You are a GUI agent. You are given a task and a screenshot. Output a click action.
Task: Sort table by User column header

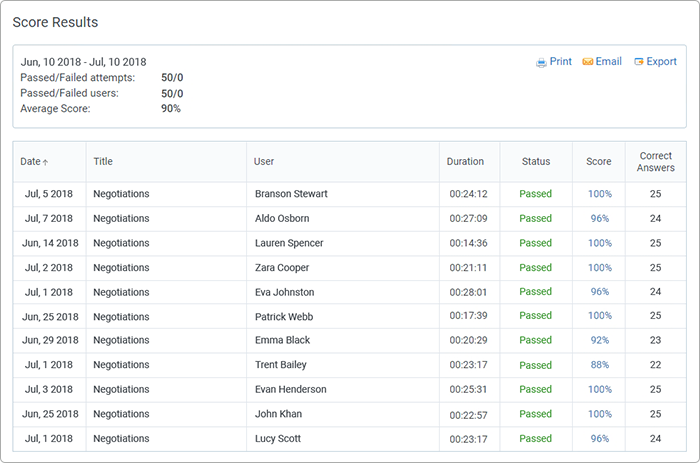click(264, 161)
